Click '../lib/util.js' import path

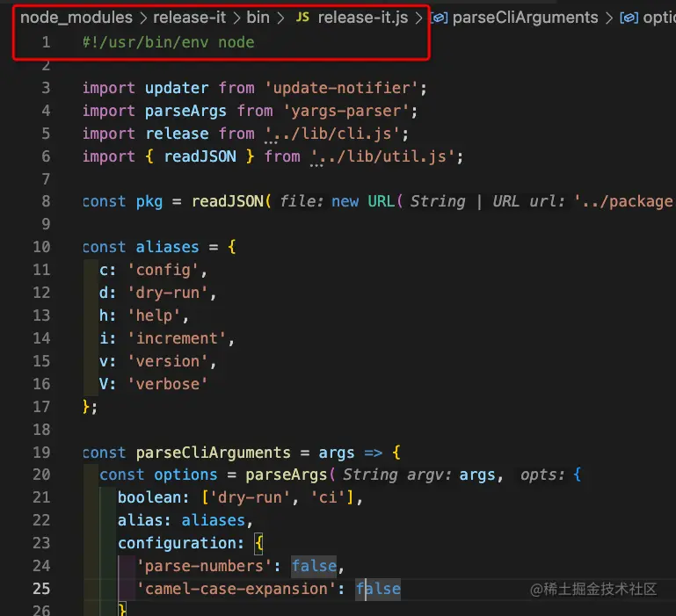click(x=382, y=156)
